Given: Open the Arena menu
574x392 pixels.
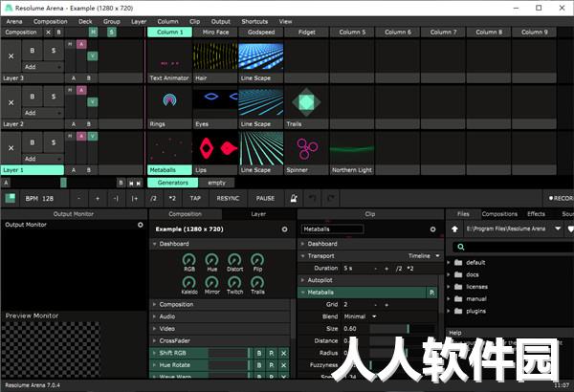Looking at the screenshot, I should pyautogui.click(x=14, y=22).
